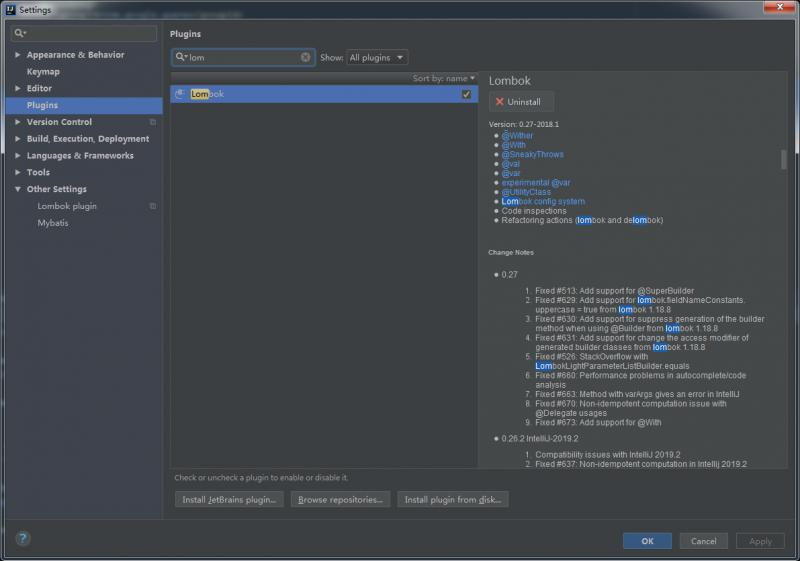Click Install JetBrains plugin button
The image size is (800, 561).
pos(229,500)
